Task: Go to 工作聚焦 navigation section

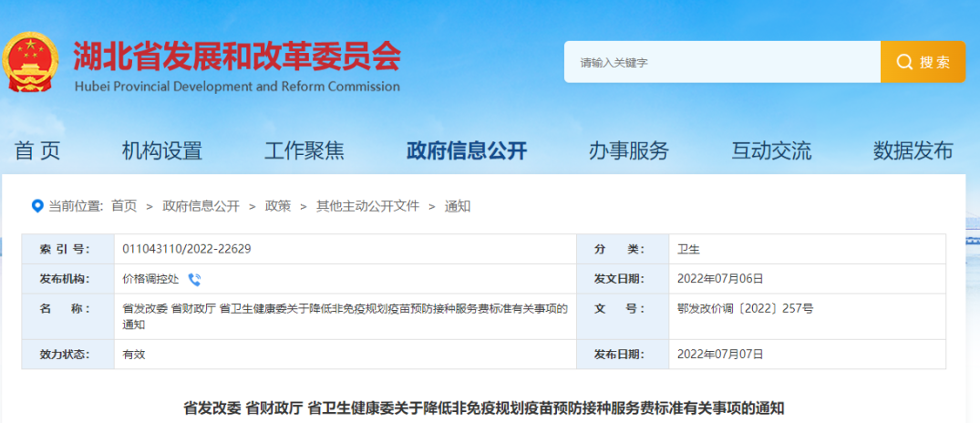Action: coord(304,150)
